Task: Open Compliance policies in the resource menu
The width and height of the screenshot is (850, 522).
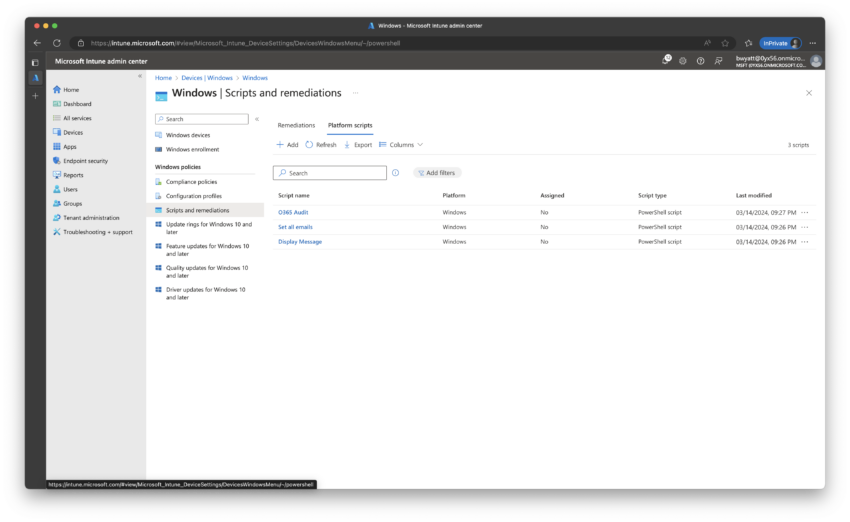Action: coord(191,182)
